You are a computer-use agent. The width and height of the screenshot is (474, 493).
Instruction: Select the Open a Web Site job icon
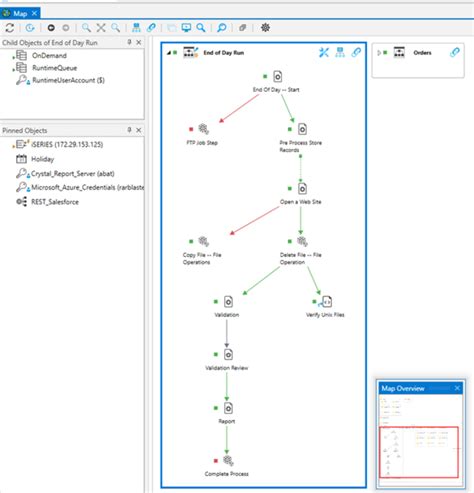point(302,189)
